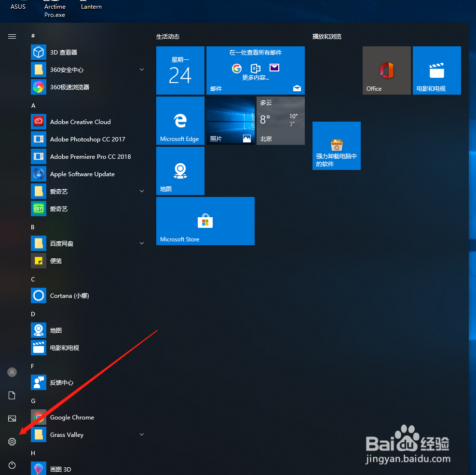Open the 电影和电视 tile
Viewport: 476px width, 475px height.
pyautogui.click(x=437, y=70)
